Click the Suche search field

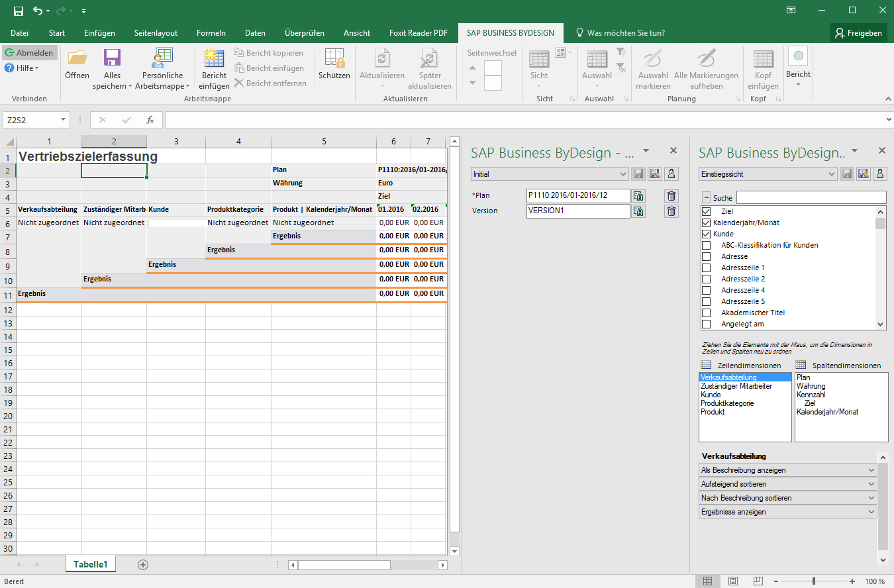pos(811,197)
